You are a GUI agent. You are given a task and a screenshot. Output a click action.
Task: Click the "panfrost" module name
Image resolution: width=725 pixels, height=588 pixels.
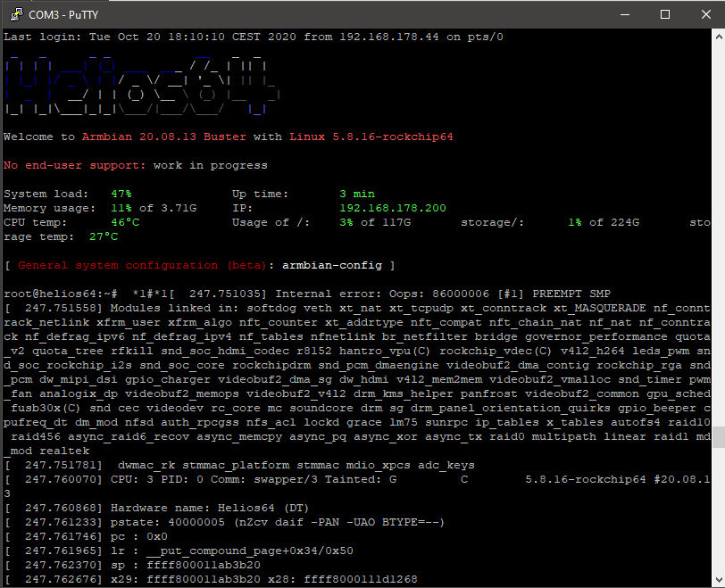tap(488, 394)
